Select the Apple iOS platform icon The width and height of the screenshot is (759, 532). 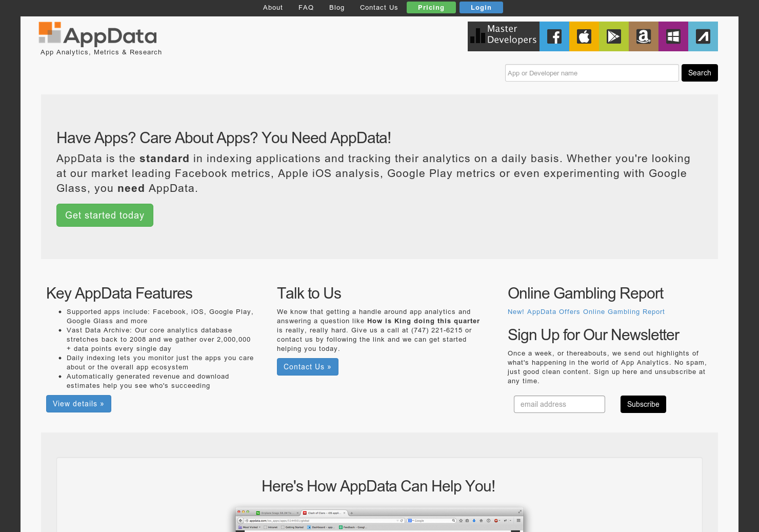[x=584, y=36]
